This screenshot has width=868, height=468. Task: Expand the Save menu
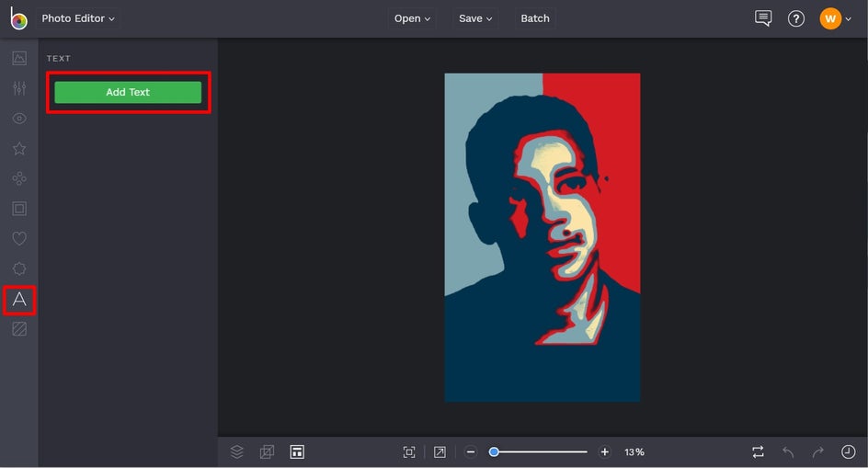[475, 18]
